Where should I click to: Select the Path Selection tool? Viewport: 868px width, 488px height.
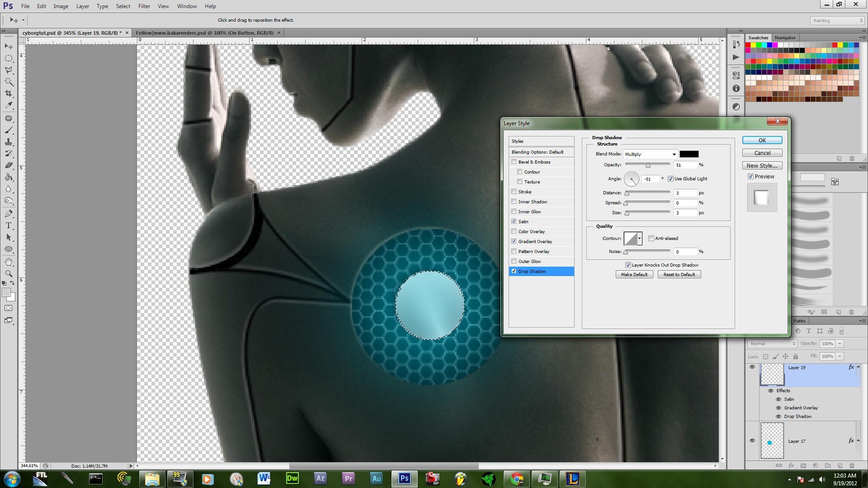tap(9, 237)
